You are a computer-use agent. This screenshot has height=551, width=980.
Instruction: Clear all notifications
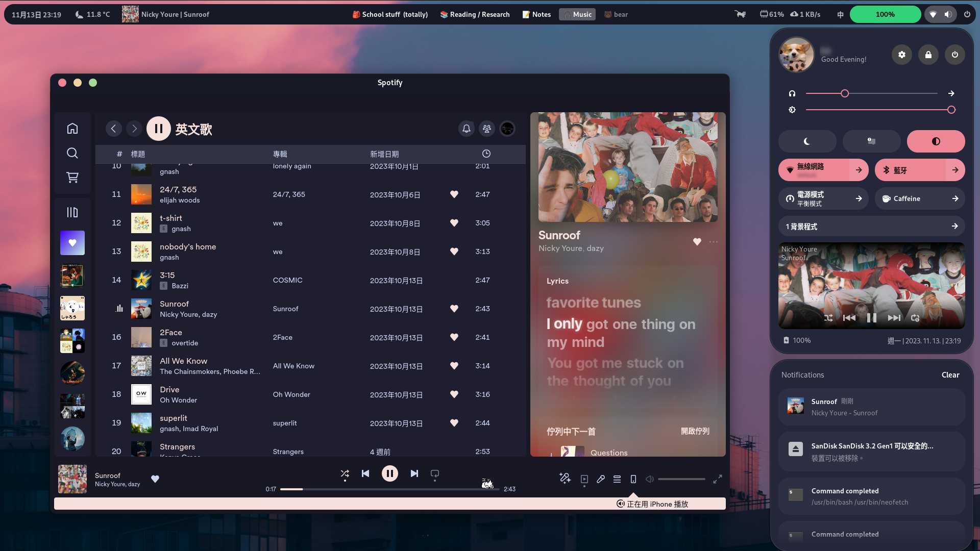[950, 374]
